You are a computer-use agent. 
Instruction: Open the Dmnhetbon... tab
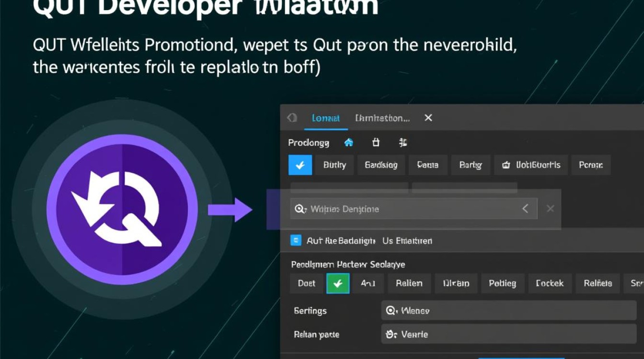[x=382, y=118]
